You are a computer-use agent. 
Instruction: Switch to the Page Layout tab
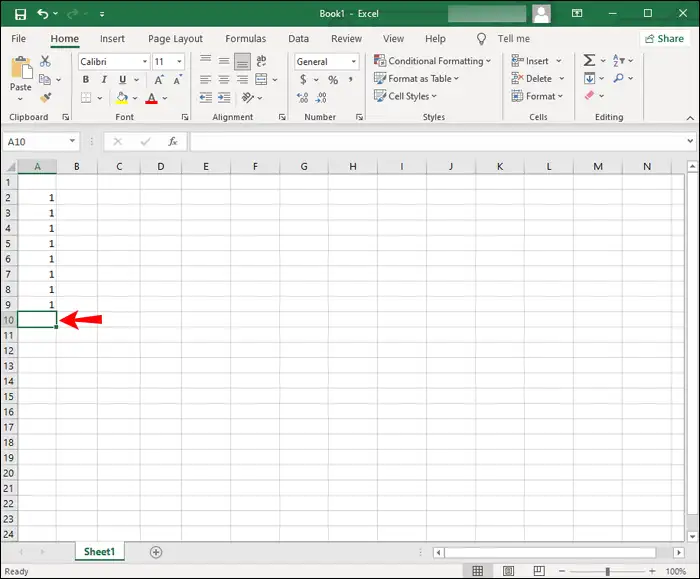(175, 39)
